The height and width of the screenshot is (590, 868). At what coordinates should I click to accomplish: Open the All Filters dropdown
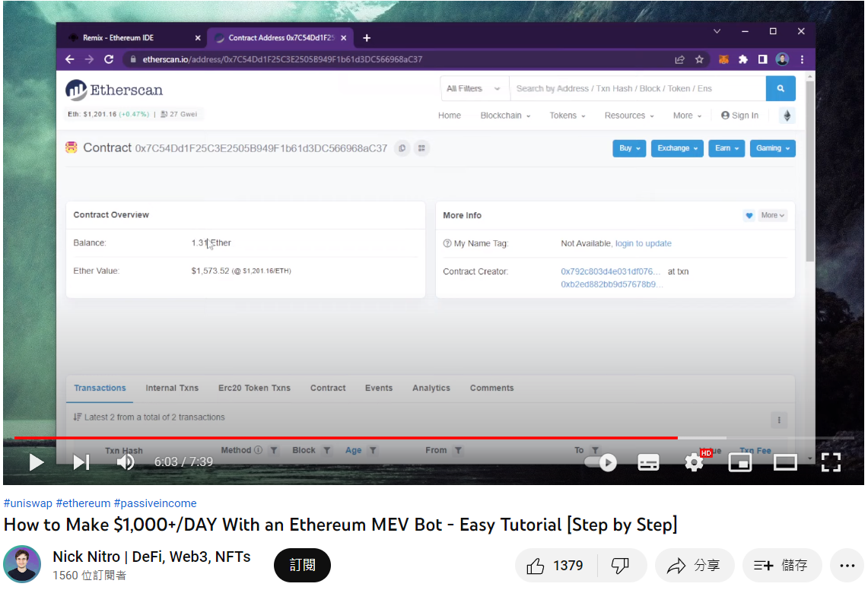click(475, 88)
